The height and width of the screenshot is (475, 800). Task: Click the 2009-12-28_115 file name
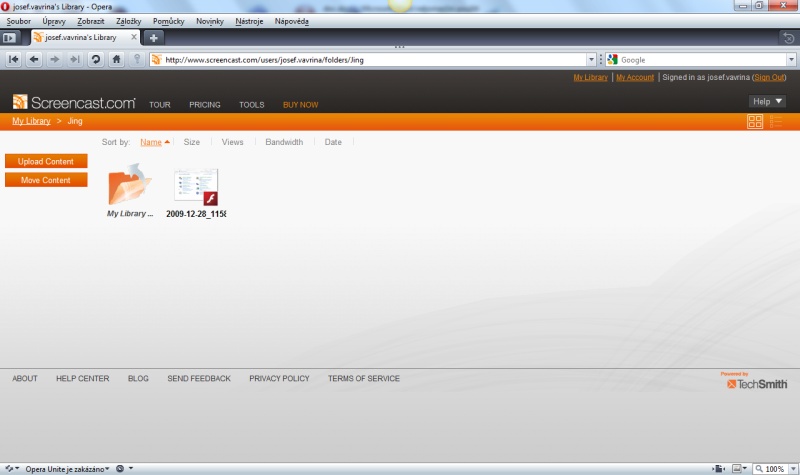point(196,214)
